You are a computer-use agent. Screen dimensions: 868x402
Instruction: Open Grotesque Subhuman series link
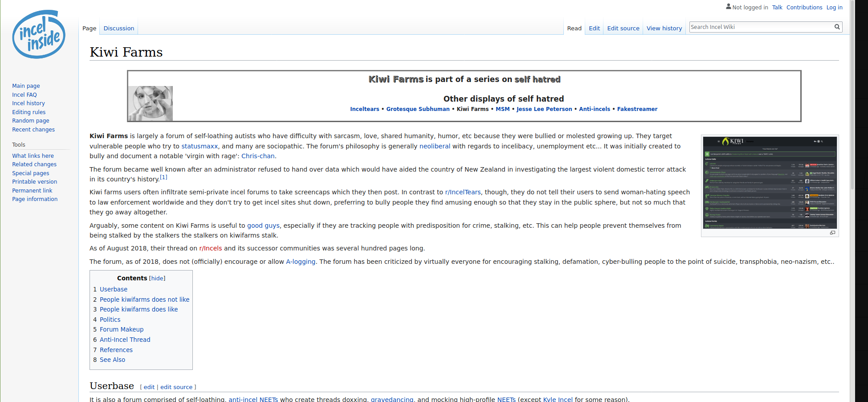[418, 109]
